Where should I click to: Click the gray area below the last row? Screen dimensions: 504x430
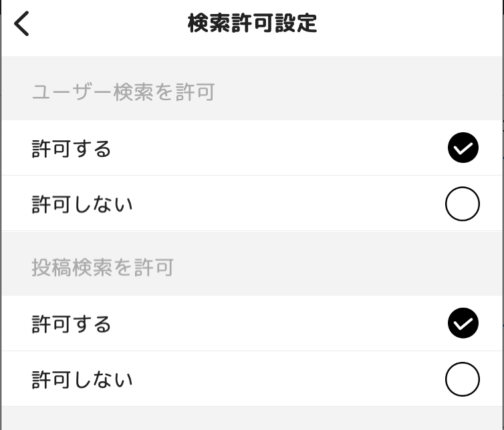pyautogui.click(x=252, y=419)
